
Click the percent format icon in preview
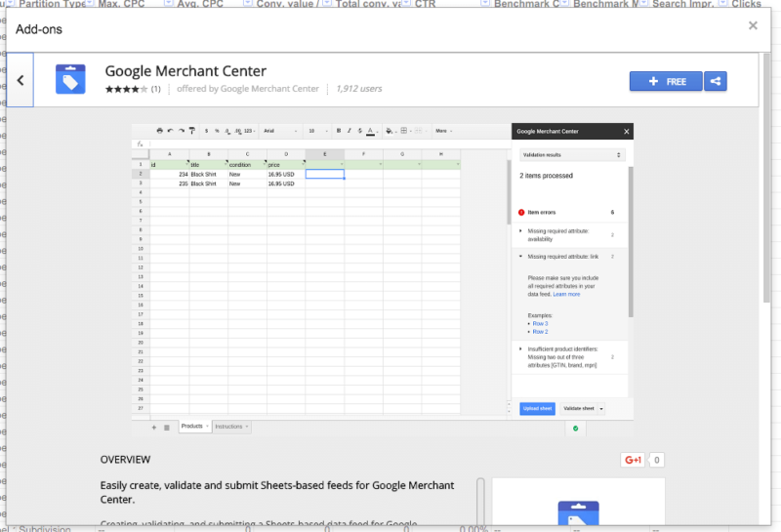point(217,131)
